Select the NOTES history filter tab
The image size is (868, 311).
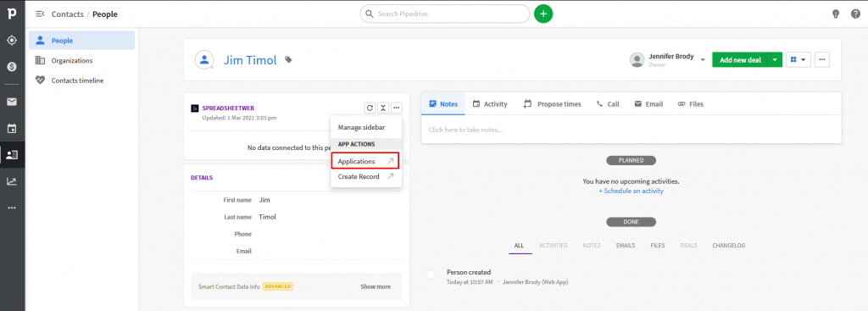coord(591,245)
